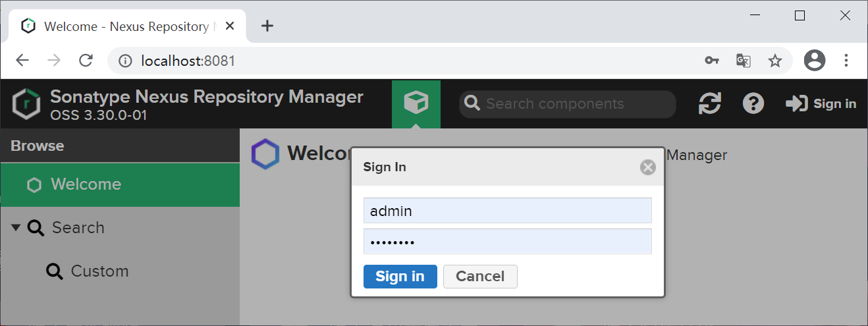
Task: Click the Sign in arrow icon in header
Action: (x=796, y=103)
